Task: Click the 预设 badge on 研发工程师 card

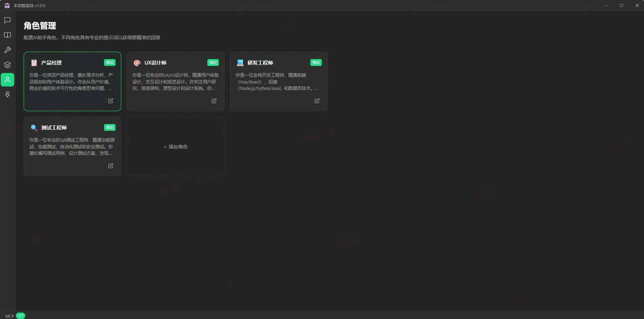Action: 316,63
